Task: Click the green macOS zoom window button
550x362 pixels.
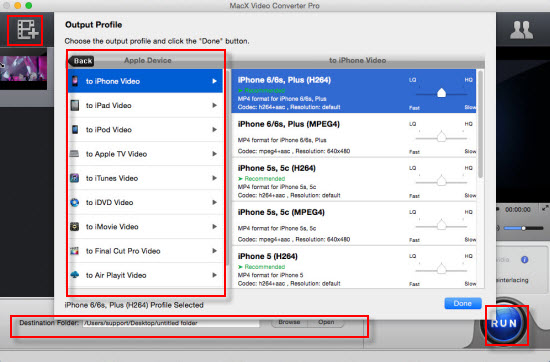Action: pyautogui.click(x=29, y=5)
